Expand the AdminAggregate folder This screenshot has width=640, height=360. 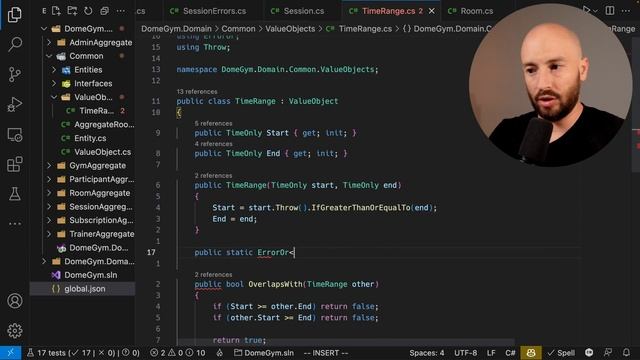point(49,42)
